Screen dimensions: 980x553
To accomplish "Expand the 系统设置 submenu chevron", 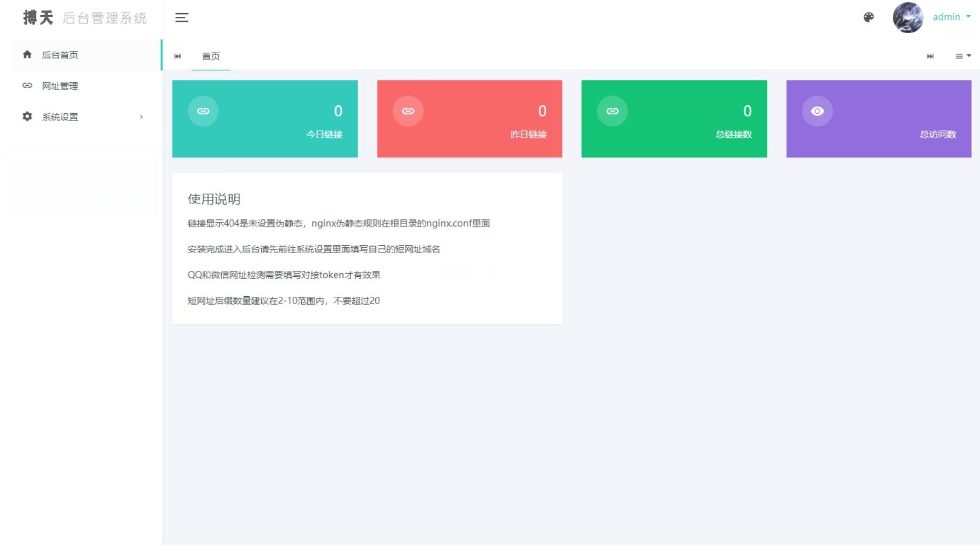I will [x=141, y=117].
